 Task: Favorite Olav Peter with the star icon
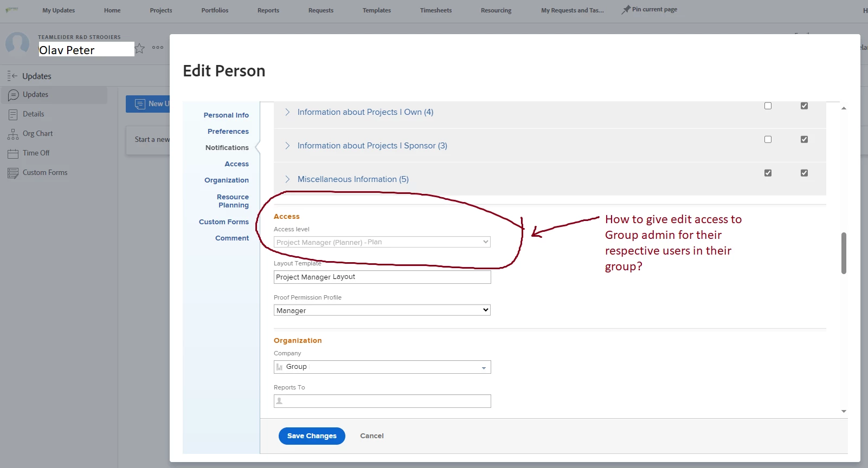(140, 48)
